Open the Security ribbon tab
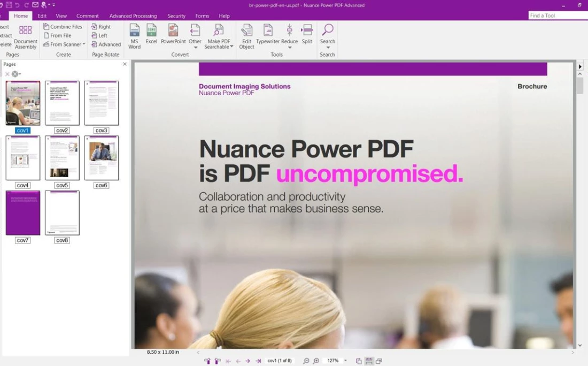 176,16
